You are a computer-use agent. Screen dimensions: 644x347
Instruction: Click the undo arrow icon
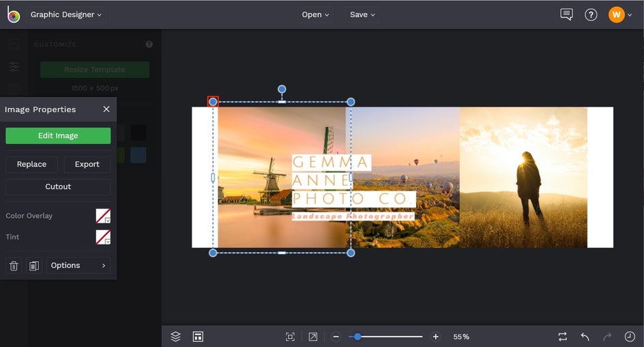point(585,337)
